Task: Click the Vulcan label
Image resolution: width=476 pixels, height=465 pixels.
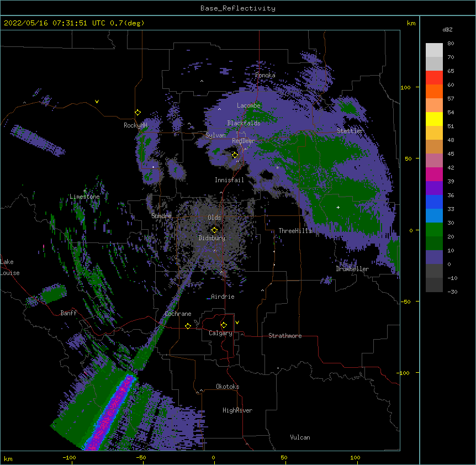Action: 300,437
